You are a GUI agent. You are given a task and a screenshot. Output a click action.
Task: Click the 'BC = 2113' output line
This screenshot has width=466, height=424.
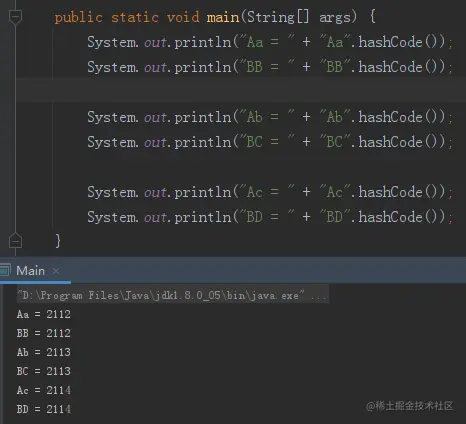44,371
